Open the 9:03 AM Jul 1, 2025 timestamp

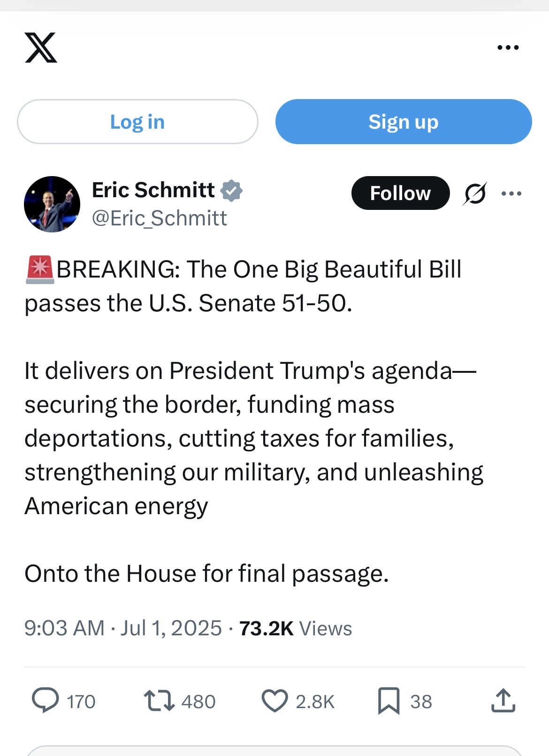(123, 628)
